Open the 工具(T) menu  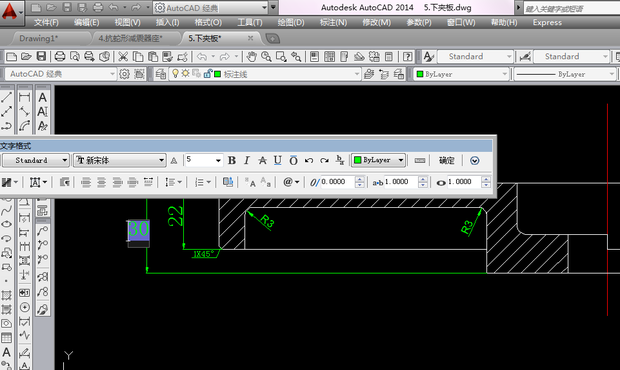click(x=250, y=23)
